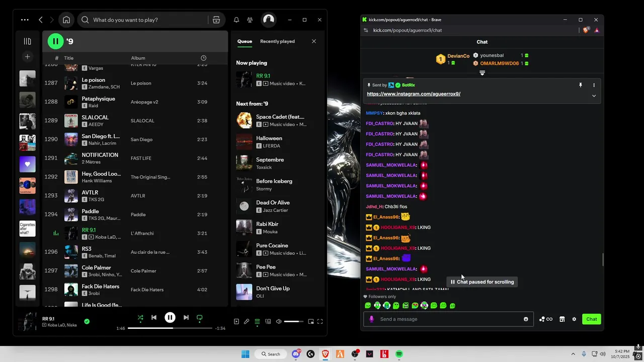Image resolution: width=644 pixels, height=362 pixels.
Task: Collapse Your Library sidebar icon
Action: point(28,41)
